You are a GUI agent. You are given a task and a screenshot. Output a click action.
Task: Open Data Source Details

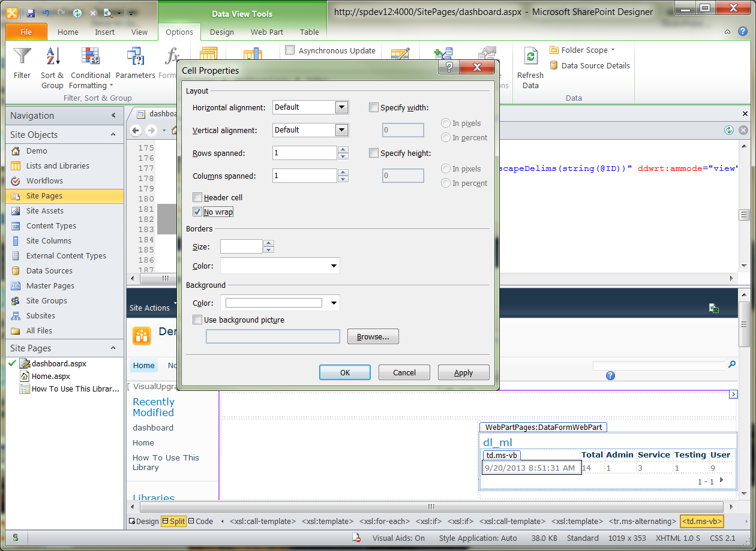coord(590,65)
